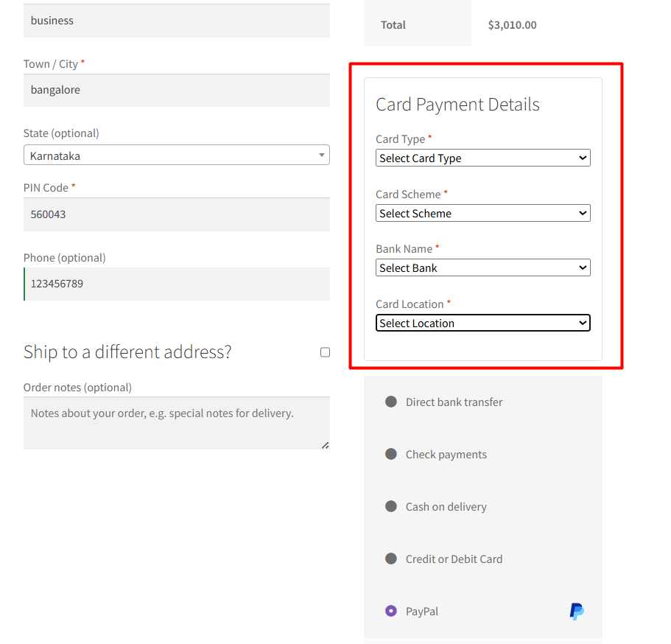Select the PayPal payment option
671x644 pixels.
[x=391, y=611]
